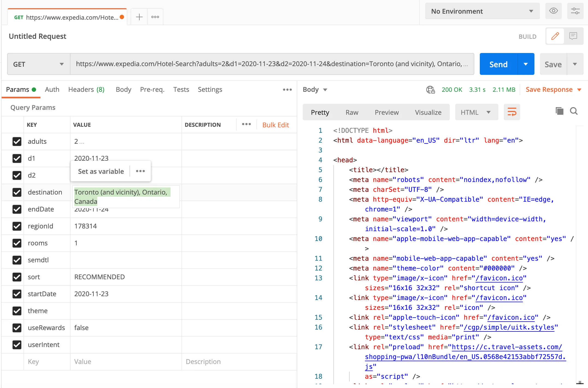Screen dimensions: 588x388
Task: Save the request
Action: (553, 64)
